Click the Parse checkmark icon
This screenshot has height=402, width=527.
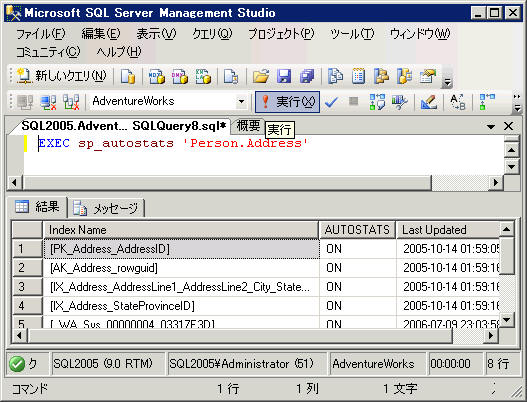point(331,102)
